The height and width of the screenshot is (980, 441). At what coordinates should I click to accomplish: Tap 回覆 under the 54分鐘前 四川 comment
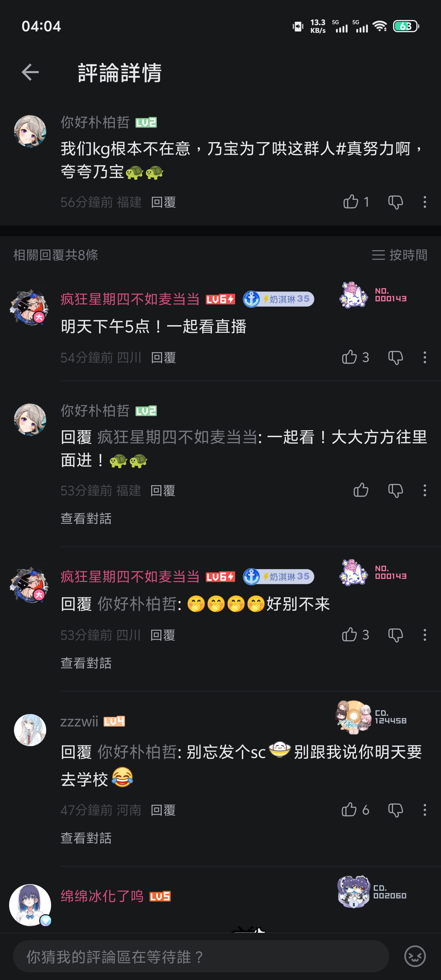click(x=163, y=358)
